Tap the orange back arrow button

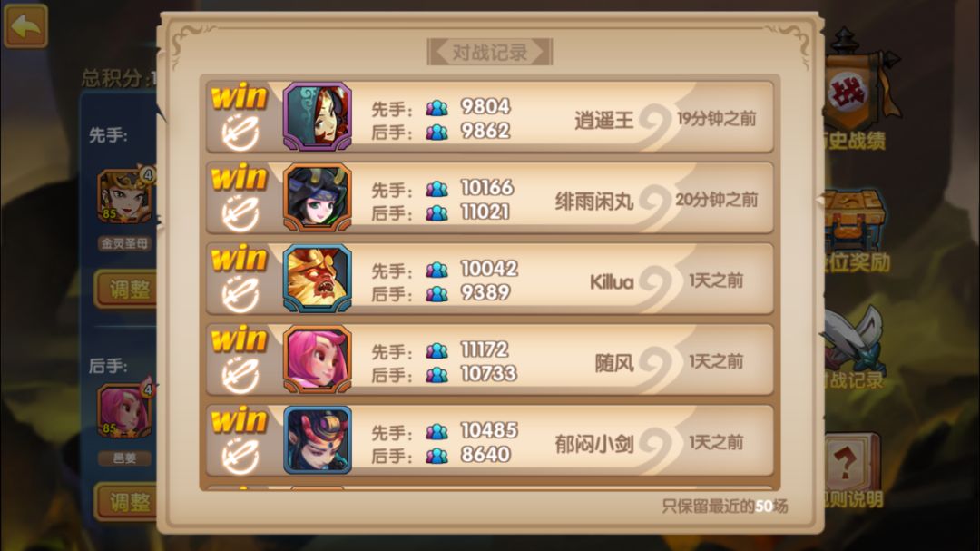coord(25,25)
